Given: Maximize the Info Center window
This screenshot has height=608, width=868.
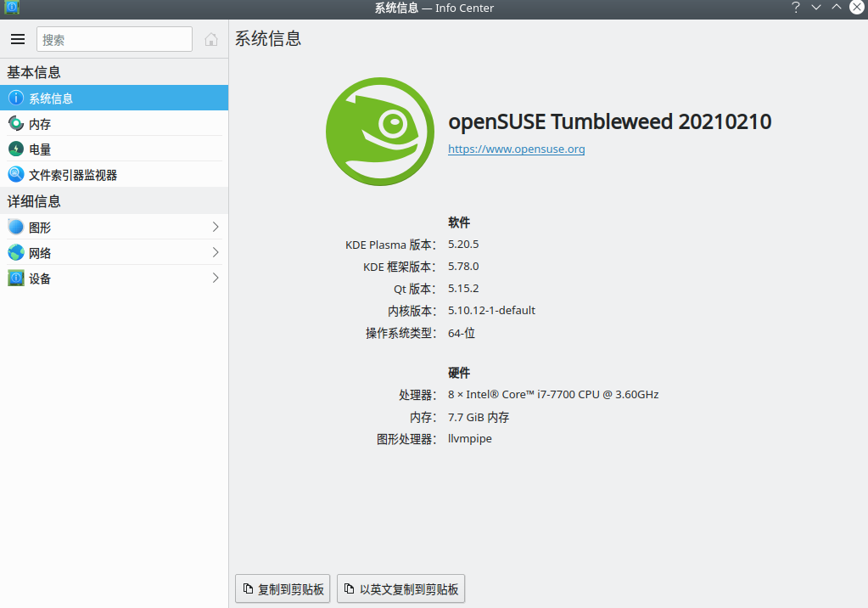Looking at the screenshot, I should tap(837, 8).
